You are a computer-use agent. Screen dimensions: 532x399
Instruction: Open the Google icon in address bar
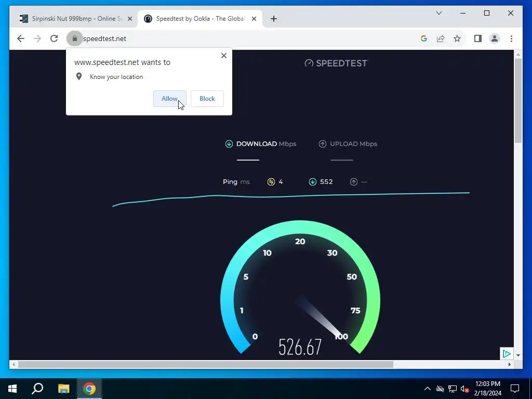point(424,38)
